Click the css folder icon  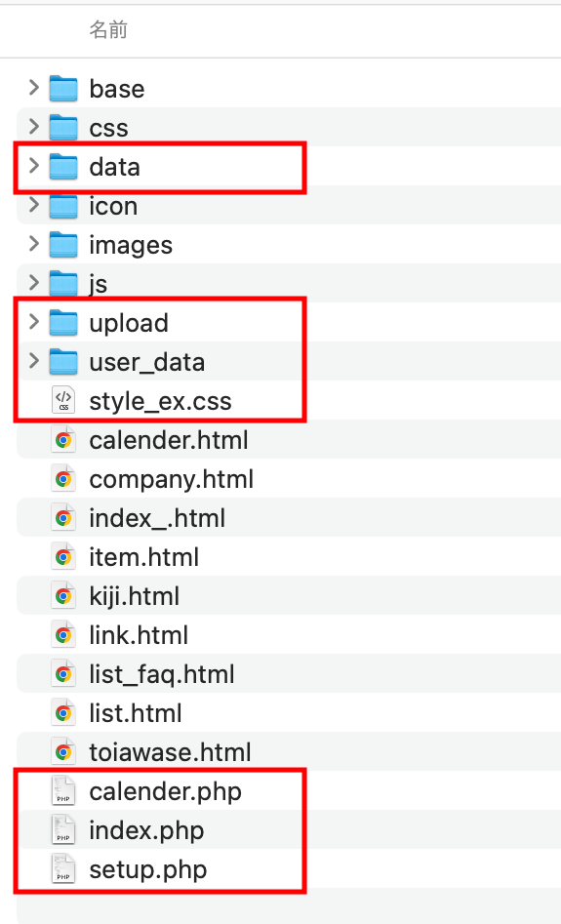[63, 127]
